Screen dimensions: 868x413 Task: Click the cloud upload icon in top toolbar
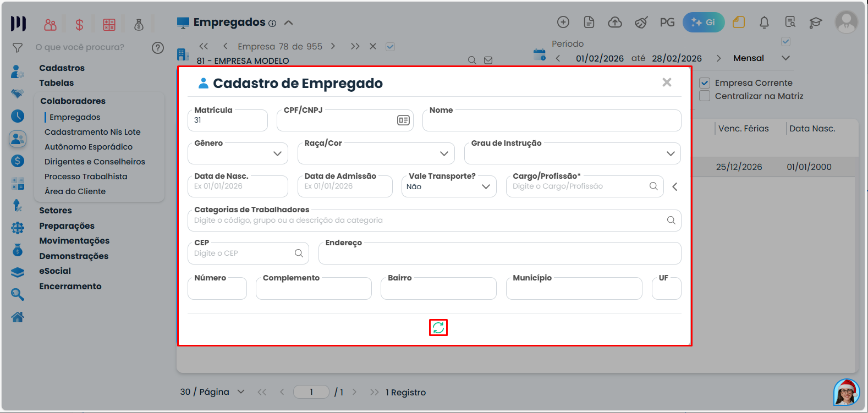tap(614, 23)
